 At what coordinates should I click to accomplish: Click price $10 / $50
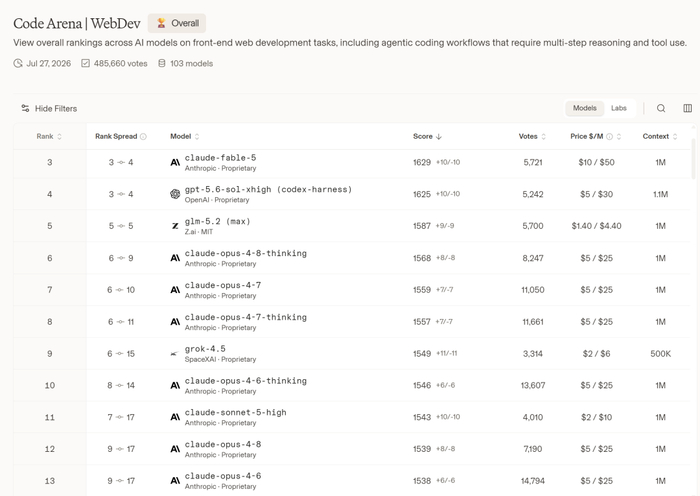[x=596, y=163]
